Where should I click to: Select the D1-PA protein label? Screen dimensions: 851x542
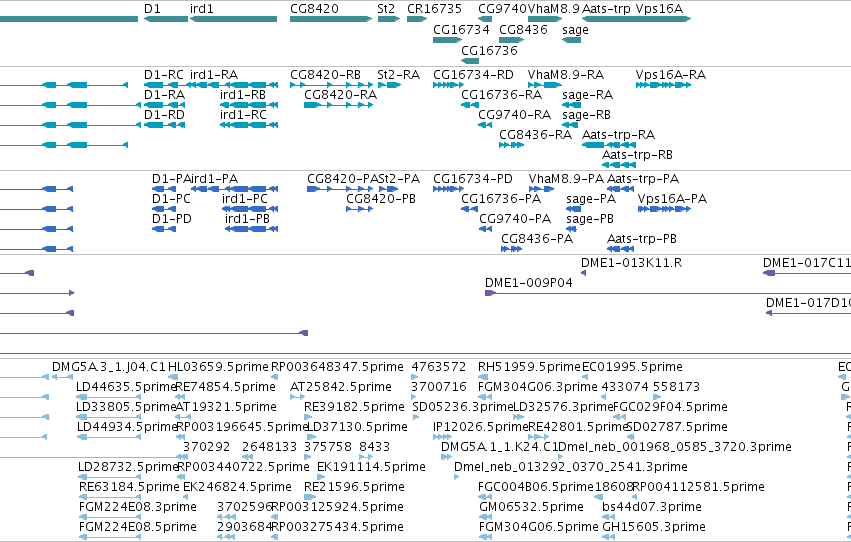[x=172, y=179]
